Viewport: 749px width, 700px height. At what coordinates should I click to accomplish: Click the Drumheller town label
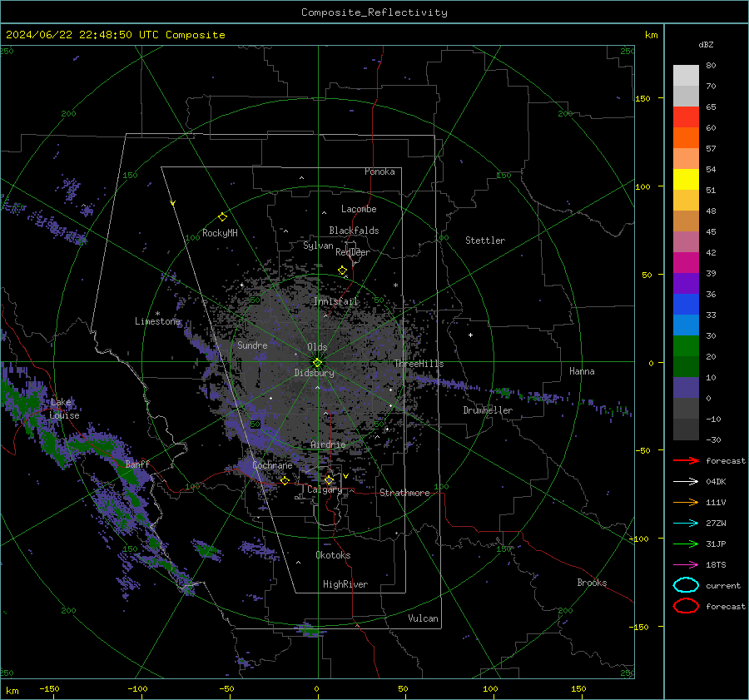tap(488, 410)
